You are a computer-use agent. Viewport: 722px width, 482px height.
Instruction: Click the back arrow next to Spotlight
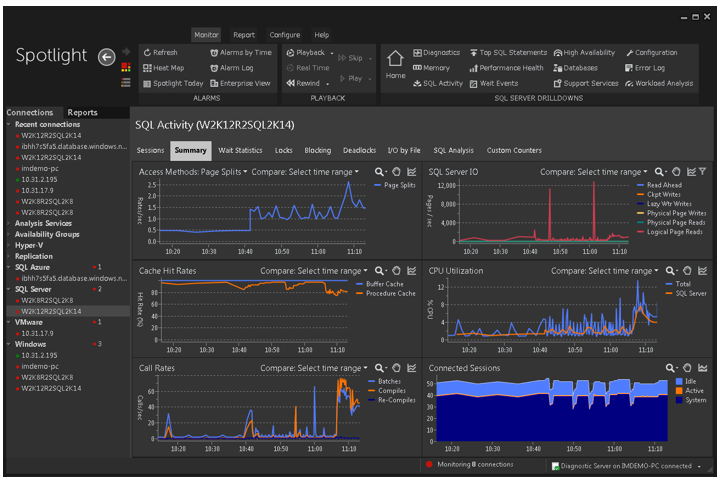[x=106, y=57]
